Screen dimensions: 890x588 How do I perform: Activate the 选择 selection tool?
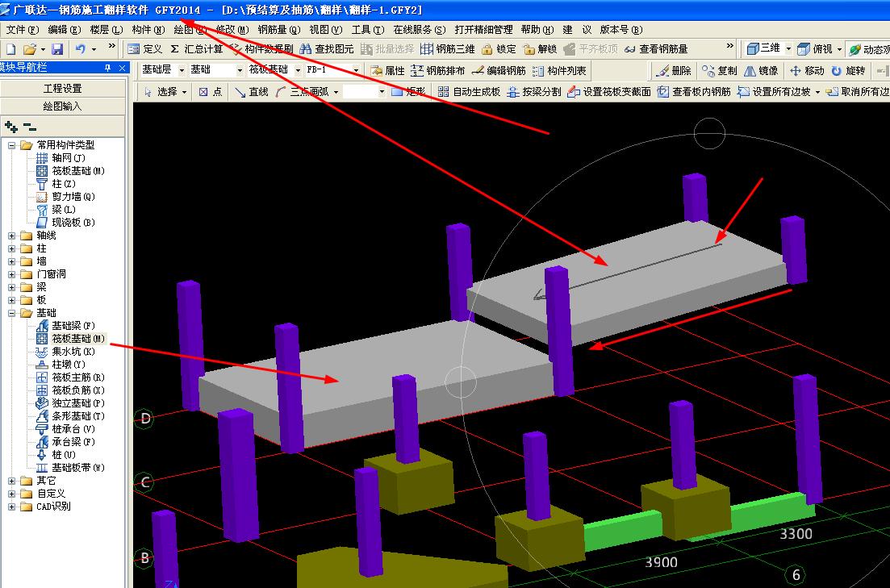tap(161, 91)
